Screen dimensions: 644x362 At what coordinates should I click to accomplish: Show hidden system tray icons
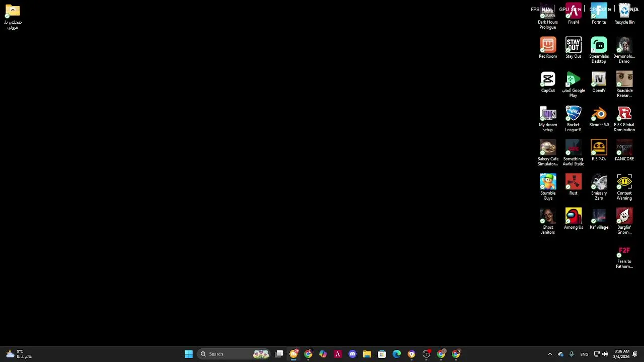coord(550,354)
